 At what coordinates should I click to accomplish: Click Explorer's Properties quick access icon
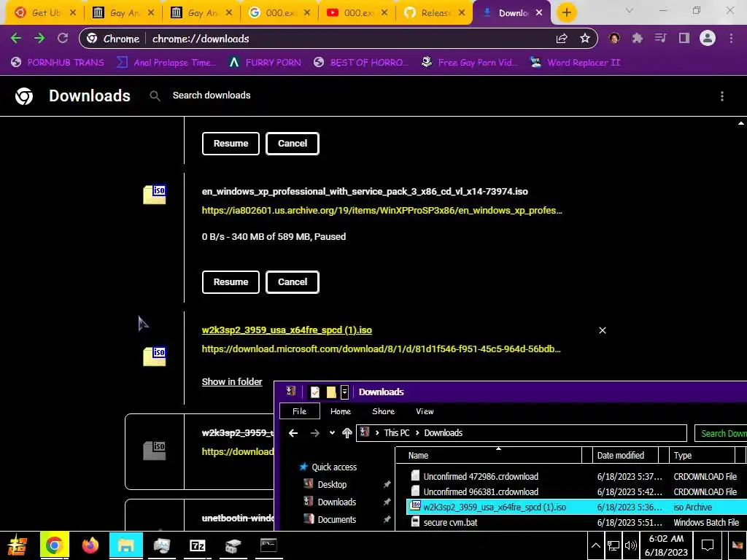[x=315, y=392]
